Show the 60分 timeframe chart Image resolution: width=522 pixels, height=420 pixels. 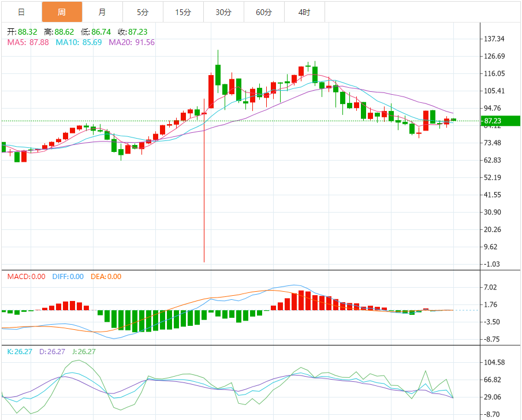point(264,12)
